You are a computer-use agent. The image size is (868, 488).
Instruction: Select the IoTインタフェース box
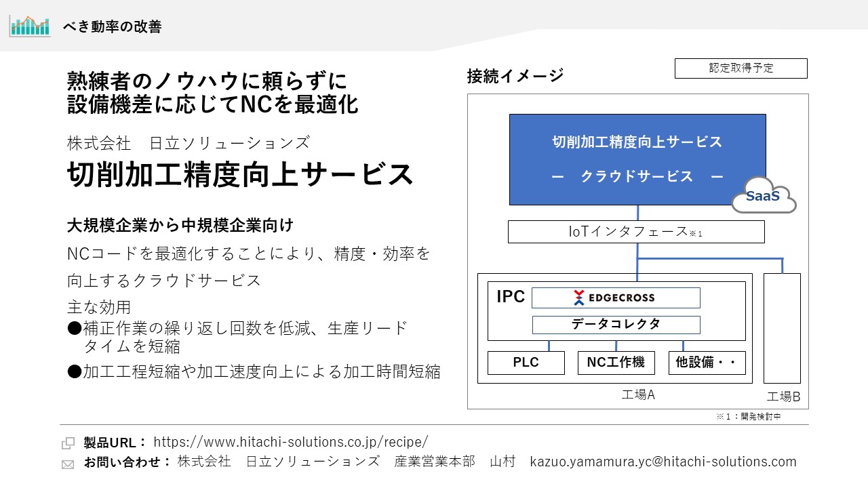[x=636, y=232]
